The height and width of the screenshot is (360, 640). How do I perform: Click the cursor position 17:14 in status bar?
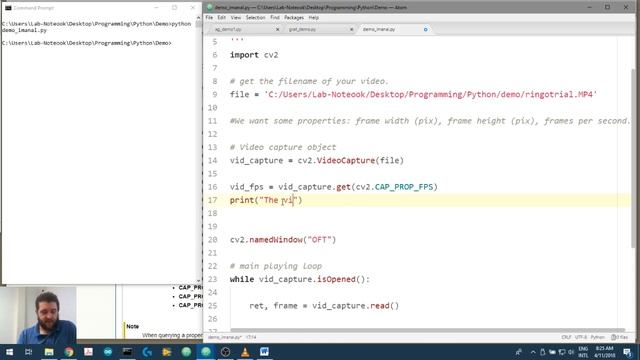point(251,337)
